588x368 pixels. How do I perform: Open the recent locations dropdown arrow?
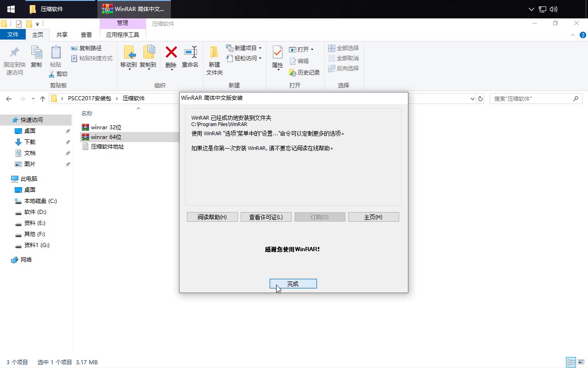tap(33, 98)
